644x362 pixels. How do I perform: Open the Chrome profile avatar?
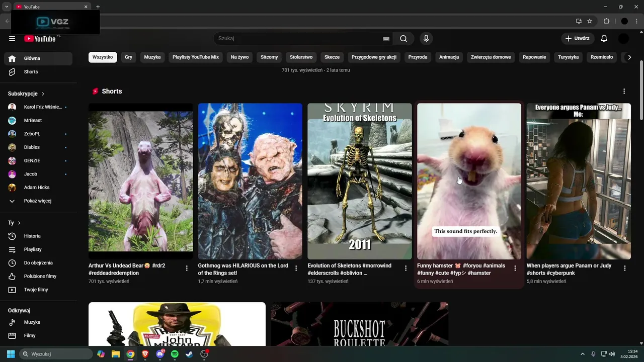coord(624,21)
